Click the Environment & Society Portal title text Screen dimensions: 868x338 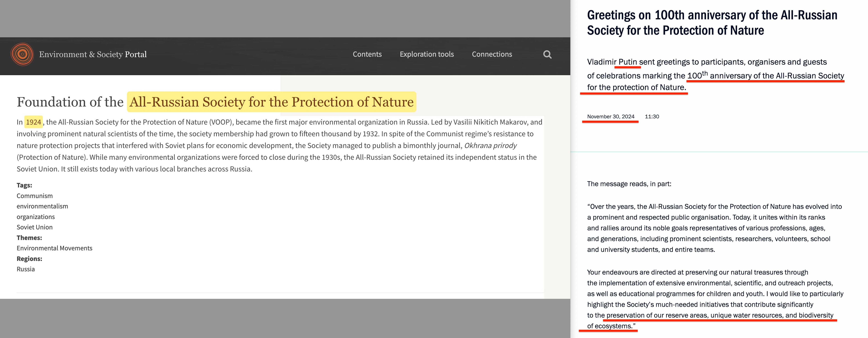(93, 54)
